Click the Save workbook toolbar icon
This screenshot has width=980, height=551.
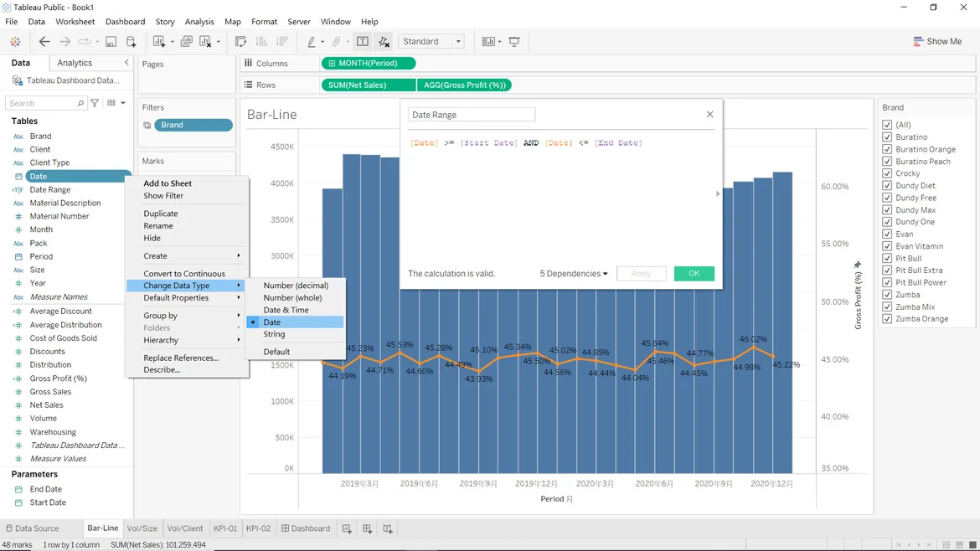111,42
